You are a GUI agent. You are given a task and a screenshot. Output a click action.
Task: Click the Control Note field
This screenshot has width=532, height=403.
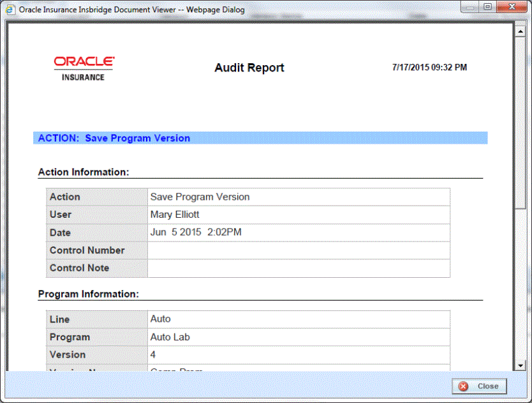[x=255, y=268]
